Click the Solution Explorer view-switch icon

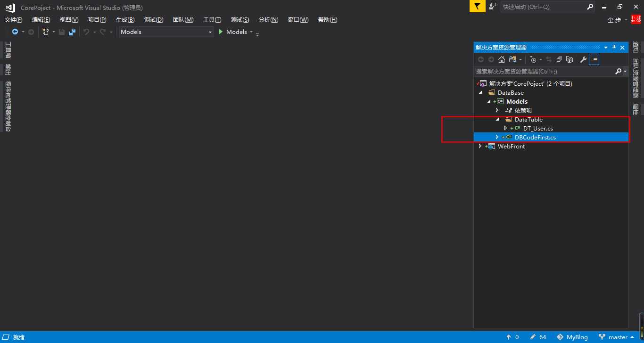512,59
